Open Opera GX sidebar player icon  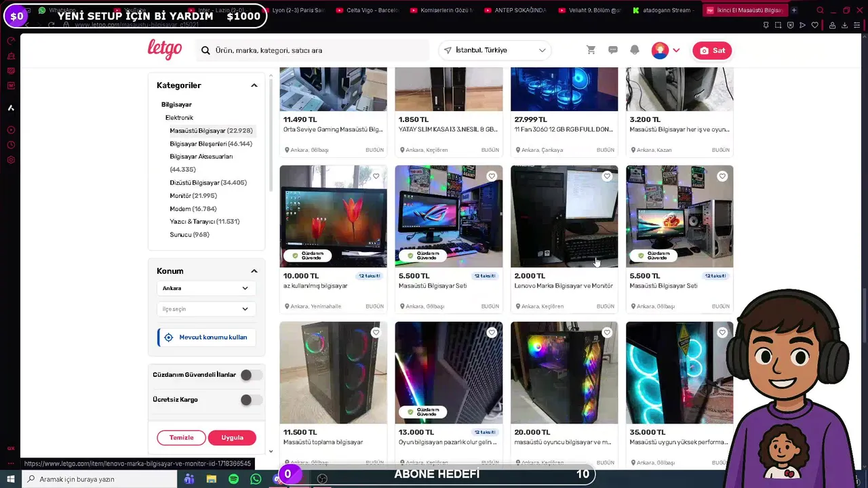click(11, 129)
